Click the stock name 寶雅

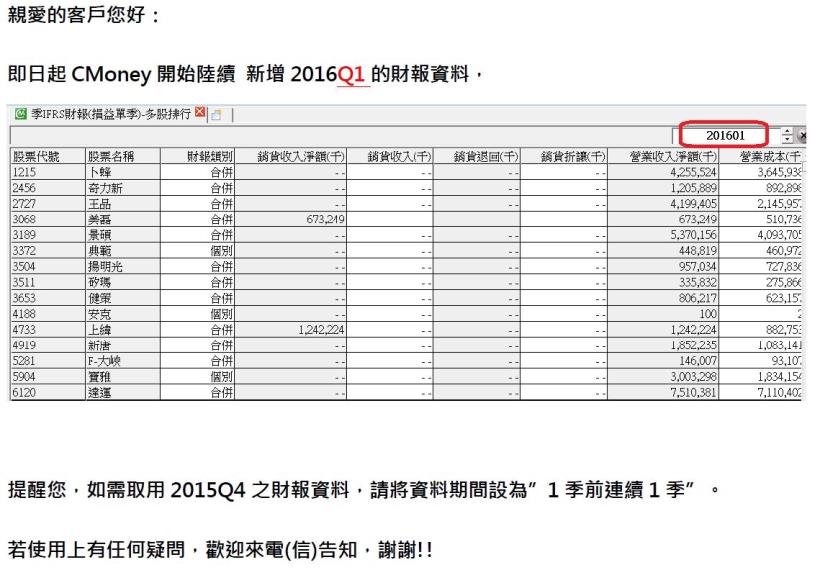99,377
